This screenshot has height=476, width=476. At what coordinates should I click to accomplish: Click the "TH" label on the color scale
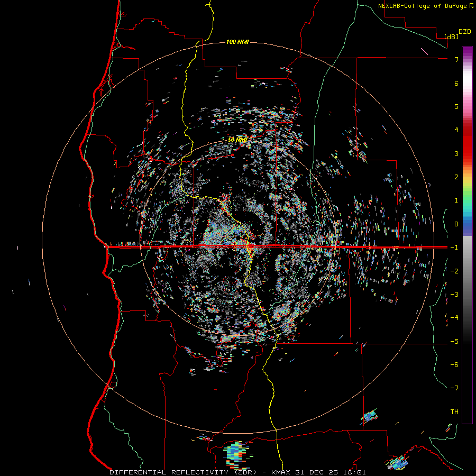(x=454, y=411)
